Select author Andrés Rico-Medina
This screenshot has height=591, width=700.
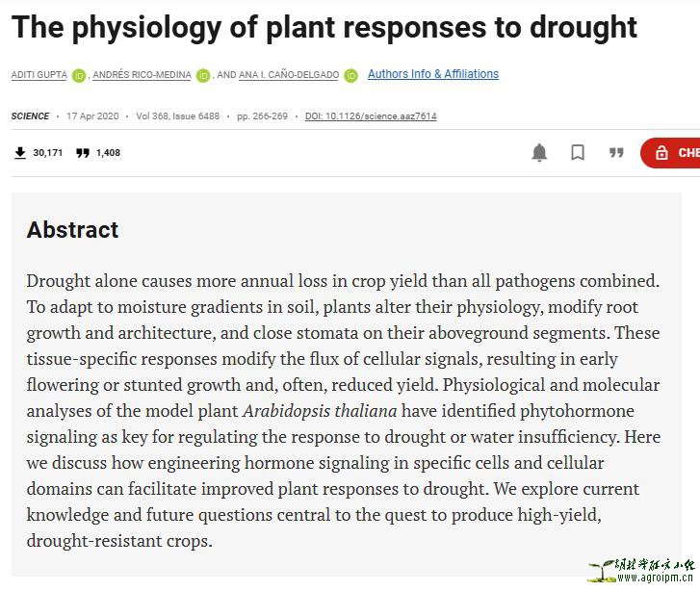pyautogui.click(x=142, y=75)
